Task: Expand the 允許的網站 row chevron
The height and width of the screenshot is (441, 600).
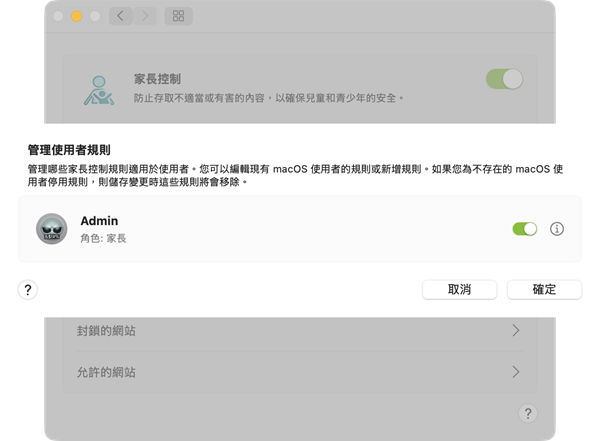Action: 516,372
